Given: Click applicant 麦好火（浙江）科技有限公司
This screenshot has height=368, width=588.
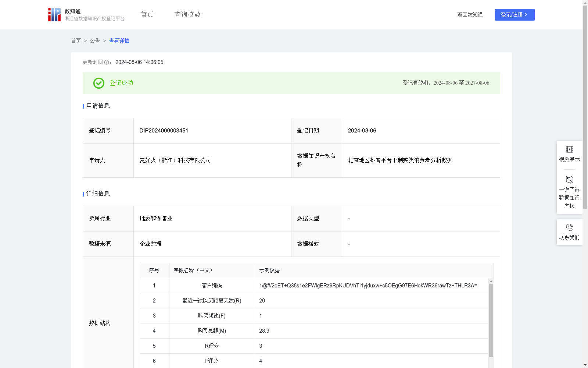Looking at the screenshot, I should (x=175, y=160).
